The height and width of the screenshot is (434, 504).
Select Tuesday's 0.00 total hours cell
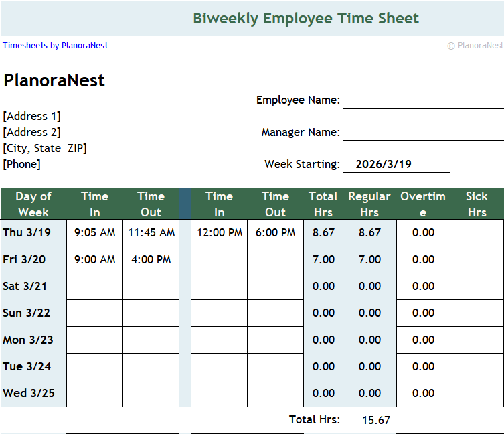click(x=323, y=366)
